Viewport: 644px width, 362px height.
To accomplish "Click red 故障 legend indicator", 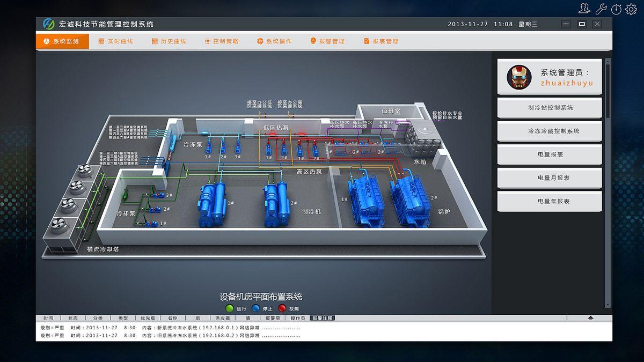I will tap(282, 308).
